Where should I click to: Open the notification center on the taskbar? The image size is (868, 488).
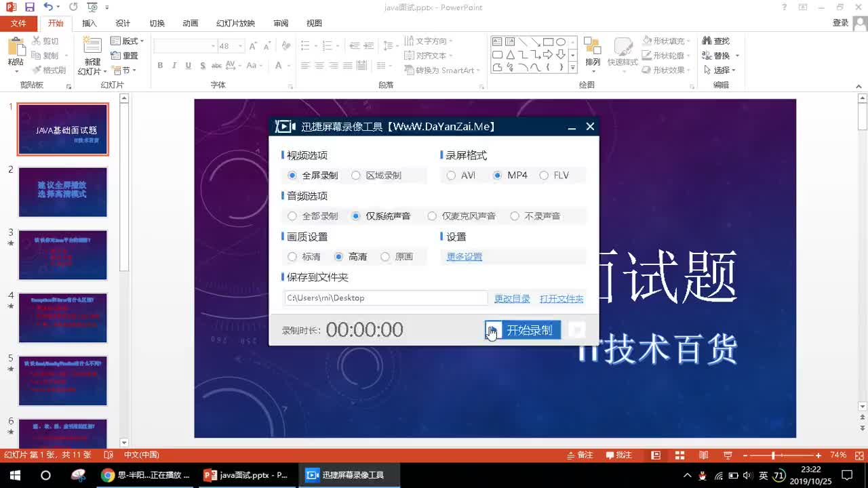pyautogui.click(x=847, y=475)
